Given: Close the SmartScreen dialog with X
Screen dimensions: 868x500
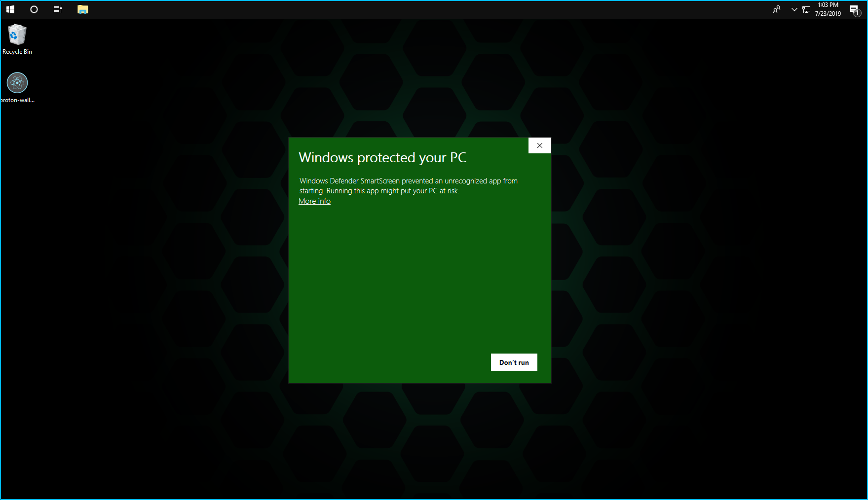Looking at the screenshot, I should pos(540,145).
